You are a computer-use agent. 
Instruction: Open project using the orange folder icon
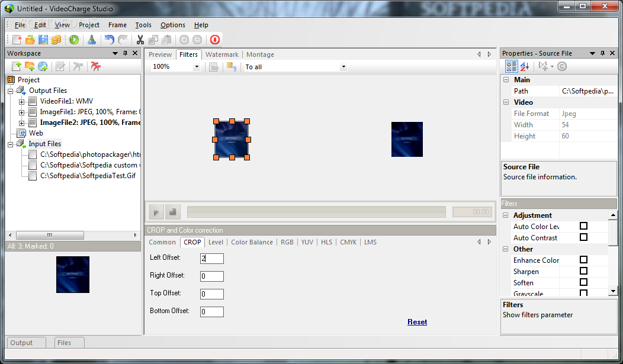tap(30, 40)
